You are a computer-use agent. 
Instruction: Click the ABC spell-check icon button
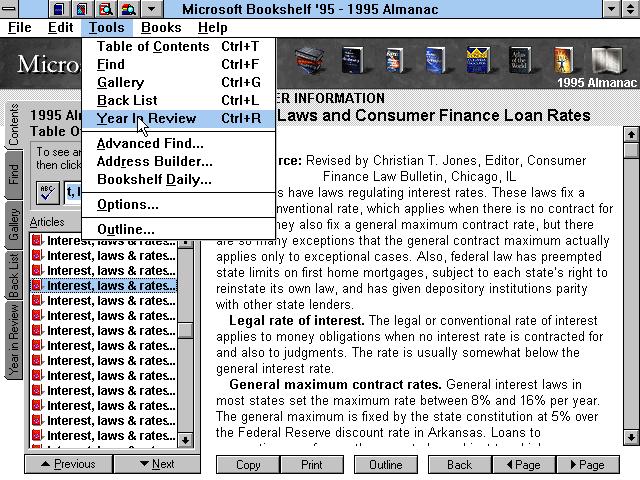48,192
